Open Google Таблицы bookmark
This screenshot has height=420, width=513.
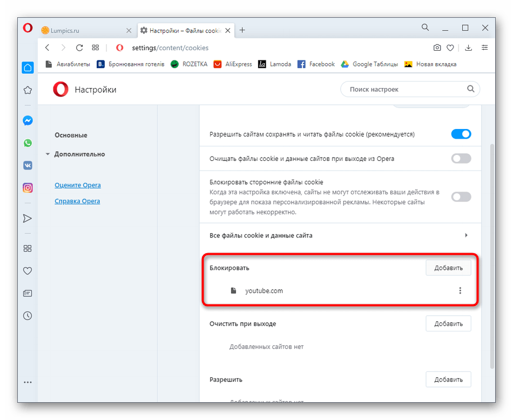(x=369, y=64)
